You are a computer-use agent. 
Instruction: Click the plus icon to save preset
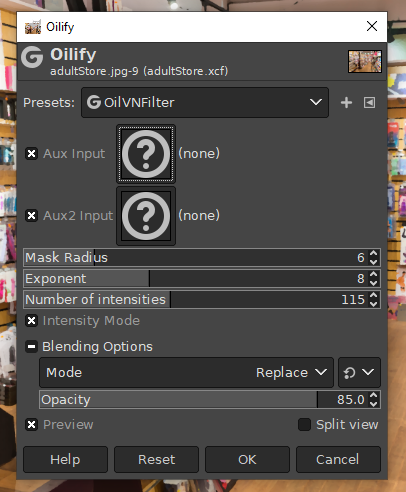(346, 102)
